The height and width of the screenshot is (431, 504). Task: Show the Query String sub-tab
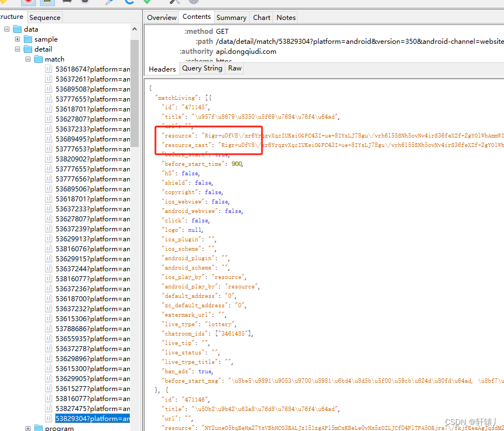(x=202, y=68)
